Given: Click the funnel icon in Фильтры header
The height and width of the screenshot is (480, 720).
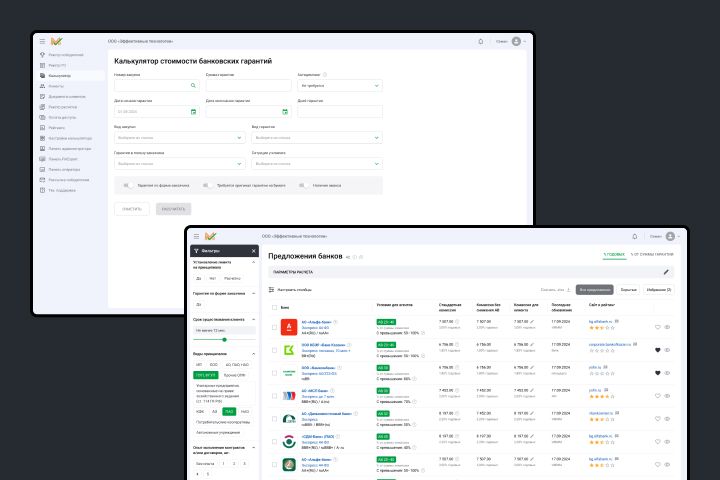Looking at the screenshot, I should [197, 251].
